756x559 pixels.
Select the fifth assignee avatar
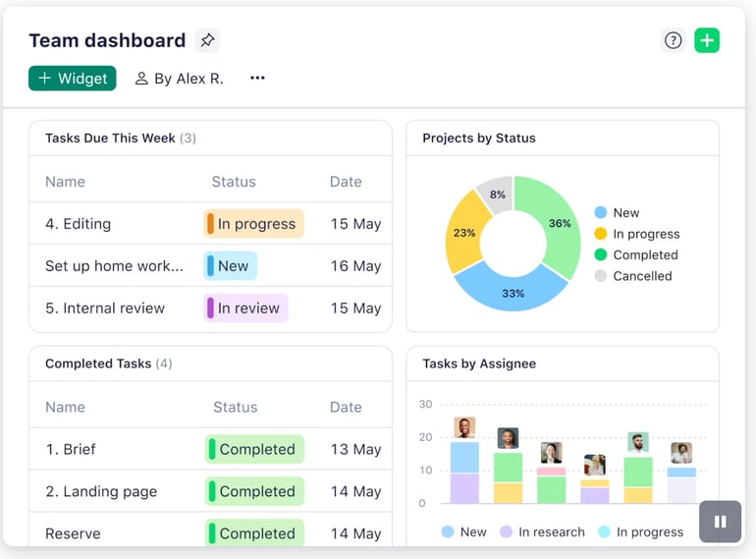click(x=638, y=442)
